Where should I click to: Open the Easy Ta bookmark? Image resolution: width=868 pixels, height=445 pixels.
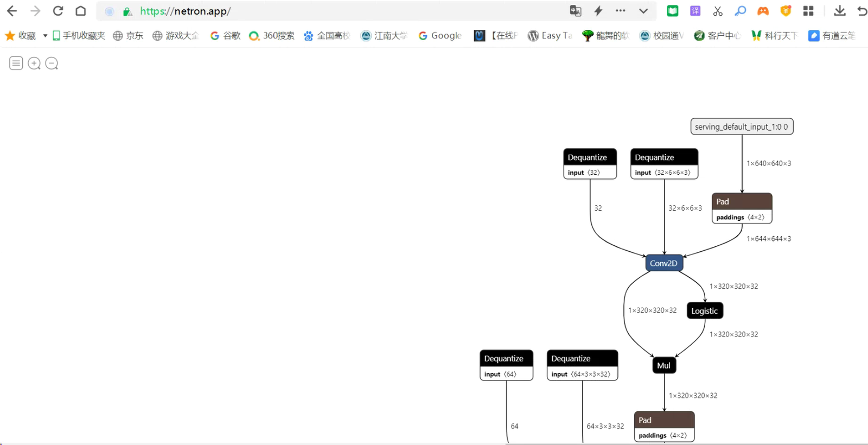pos(550,36)
